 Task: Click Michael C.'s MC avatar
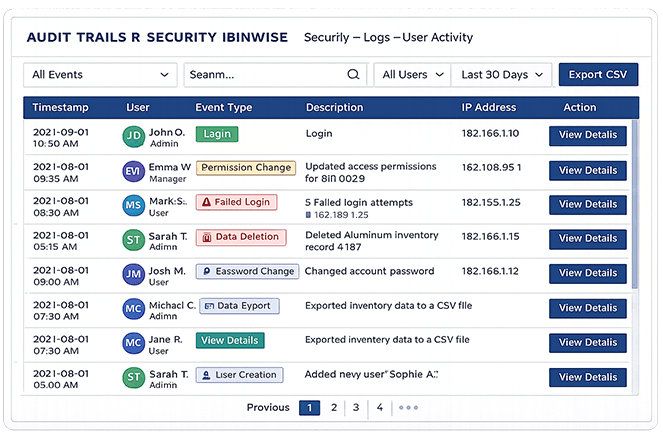(x=134, y=309)
